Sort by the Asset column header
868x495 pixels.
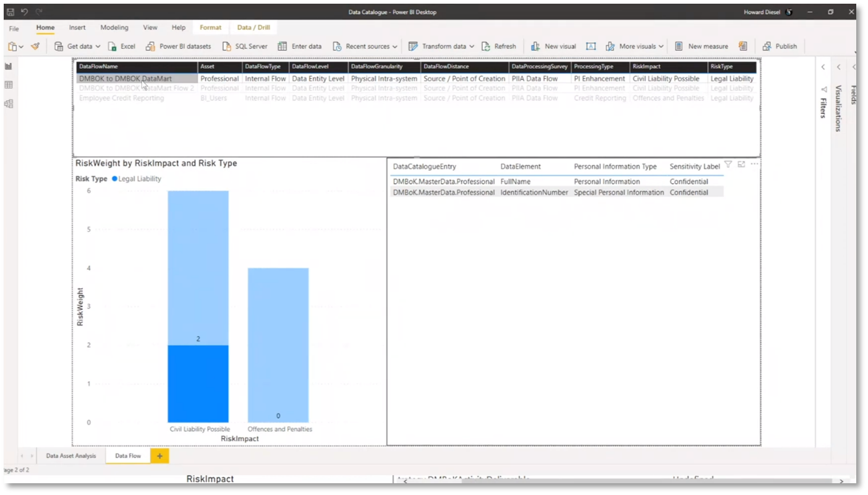coord(219,66)
